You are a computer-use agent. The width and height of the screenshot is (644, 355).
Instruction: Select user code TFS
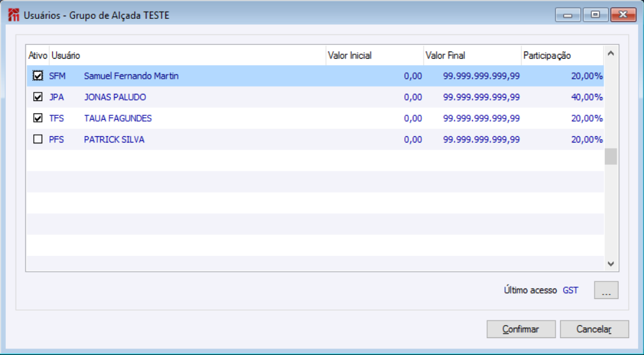tap(57, 119)
